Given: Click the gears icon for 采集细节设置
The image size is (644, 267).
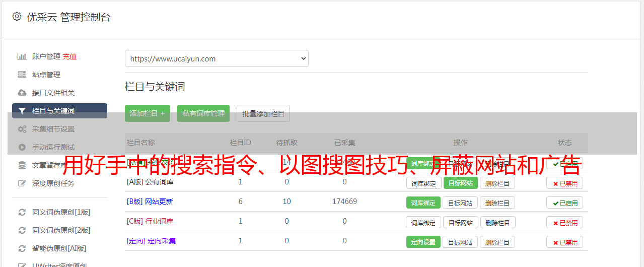Looking at the screenshot, I should [x=22, y=129].
